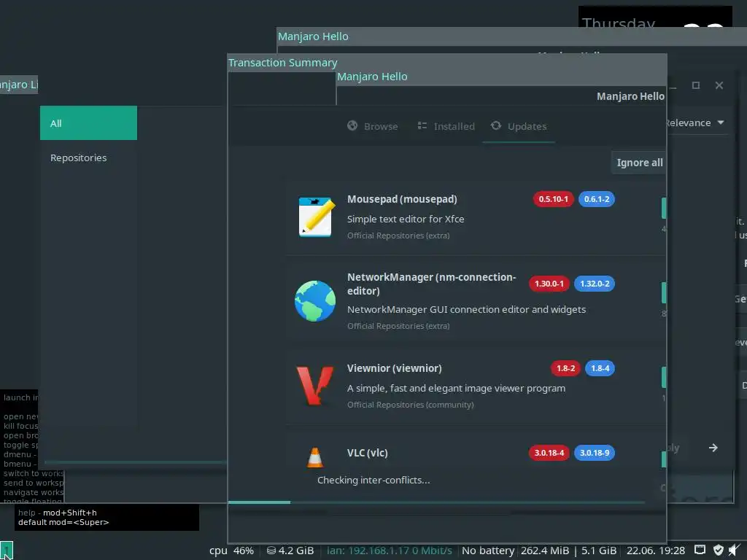The image size is (747, 560).
Task: Click the No battery status entry
Action: click(x=488, y=551)
